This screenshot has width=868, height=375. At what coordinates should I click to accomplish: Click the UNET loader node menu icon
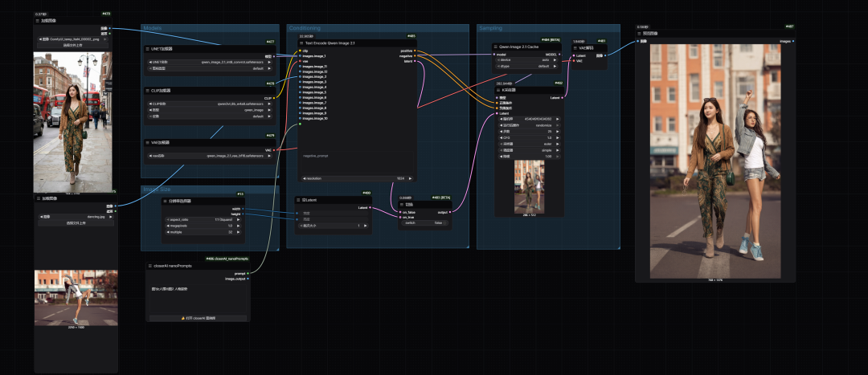click(148, 49)
